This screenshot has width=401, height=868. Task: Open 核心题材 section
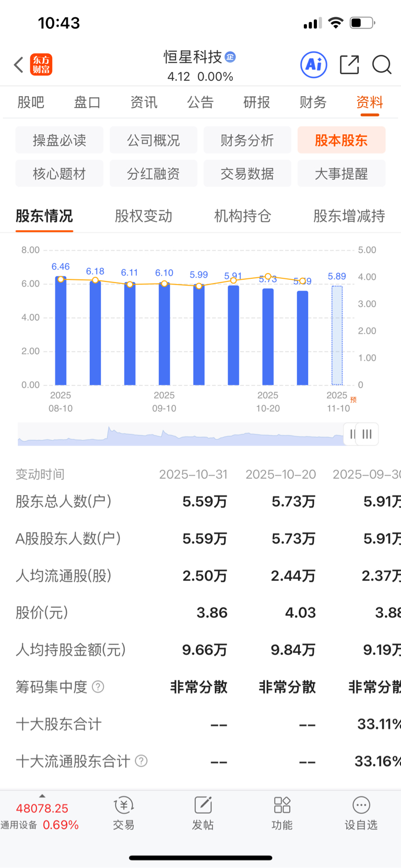(60, 173)
